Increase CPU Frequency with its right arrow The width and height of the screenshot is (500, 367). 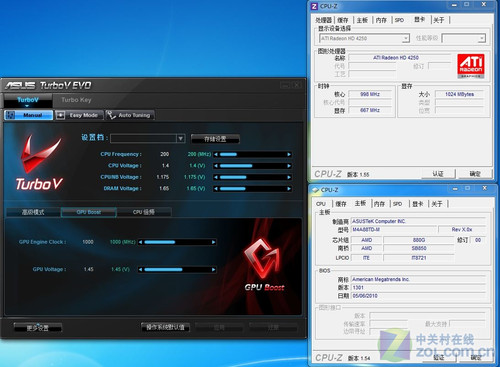pyautogui.click(x=289, y=154)
